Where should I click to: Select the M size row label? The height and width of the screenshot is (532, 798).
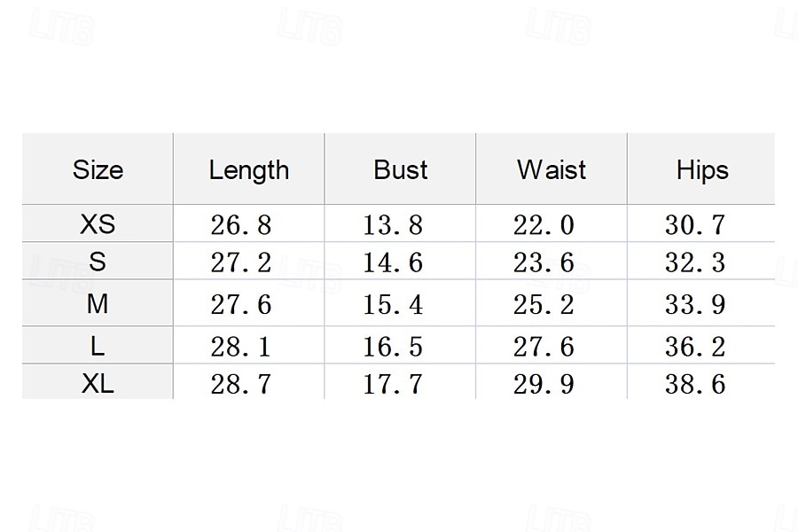tap(98, 304)
